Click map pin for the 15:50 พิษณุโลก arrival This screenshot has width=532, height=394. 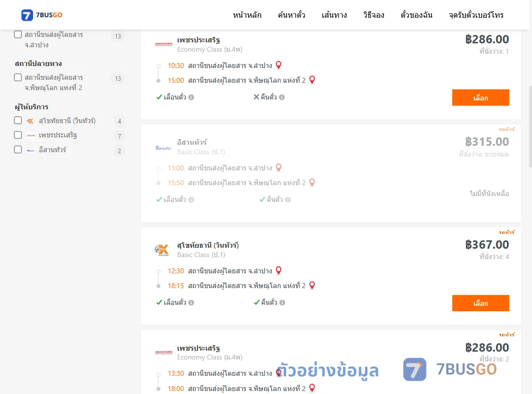pos(312,183)
